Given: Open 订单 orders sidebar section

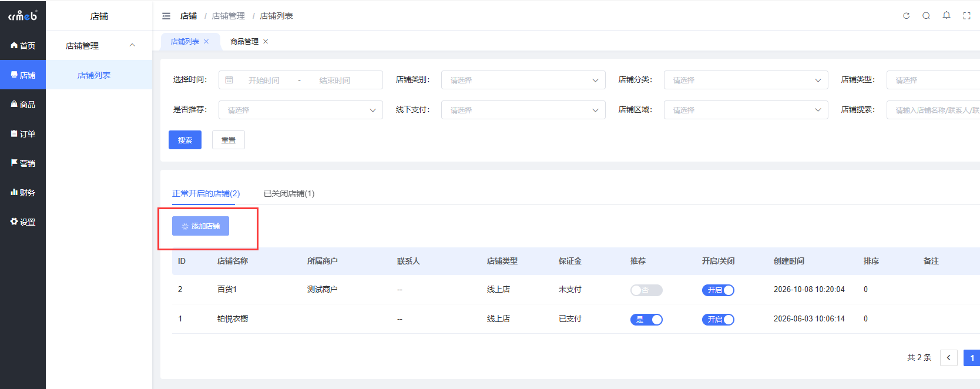Looking at the screenshot, I should pos(23,133).
